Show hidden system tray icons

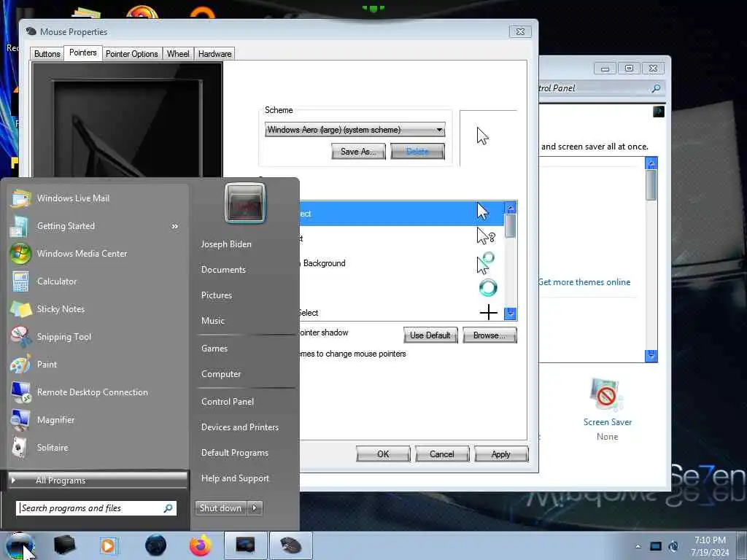coord(638,546)
